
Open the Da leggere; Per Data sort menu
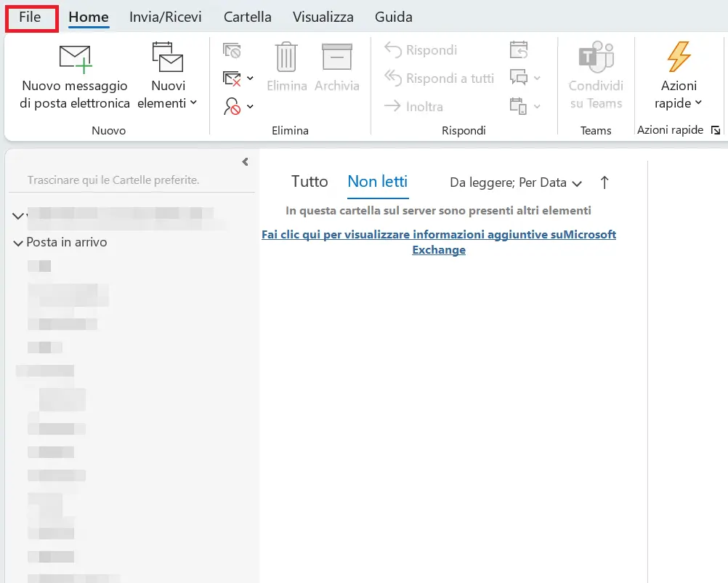point(515,182)
